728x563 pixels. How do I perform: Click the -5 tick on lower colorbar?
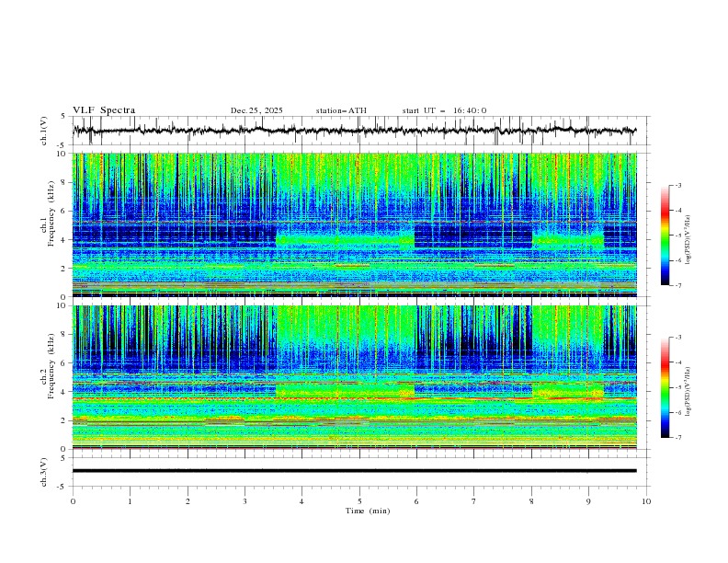coord(677,387)
